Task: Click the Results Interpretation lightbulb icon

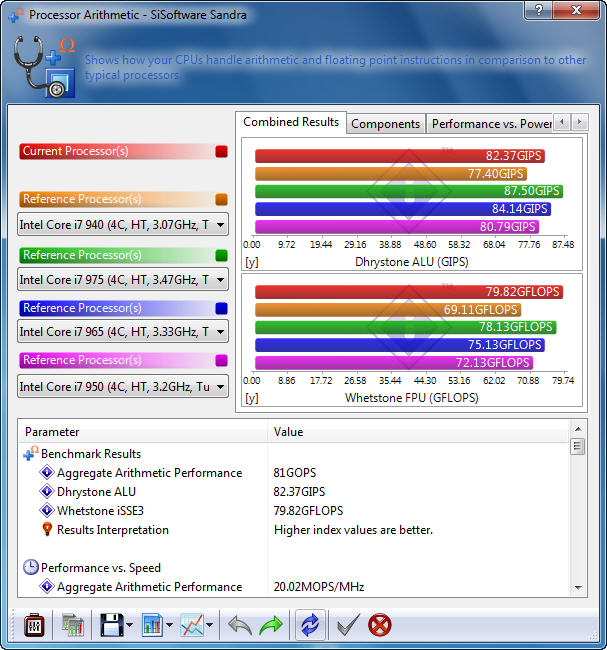Action: (x=47, y=529)
